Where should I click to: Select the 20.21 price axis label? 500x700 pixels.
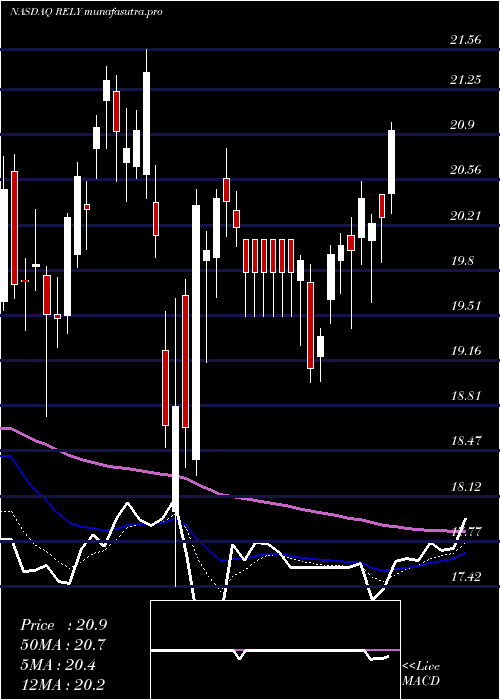[466, 216]
